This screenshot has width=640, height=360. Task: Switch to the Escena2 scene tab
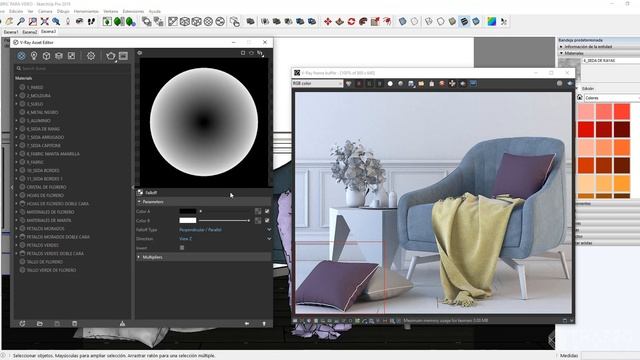coord(29,32)
